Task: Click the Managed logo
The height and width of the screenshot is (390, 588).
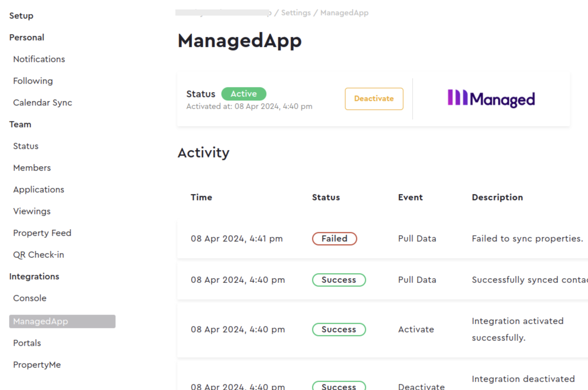Action: pyautogui.click(x=491, y=99)
